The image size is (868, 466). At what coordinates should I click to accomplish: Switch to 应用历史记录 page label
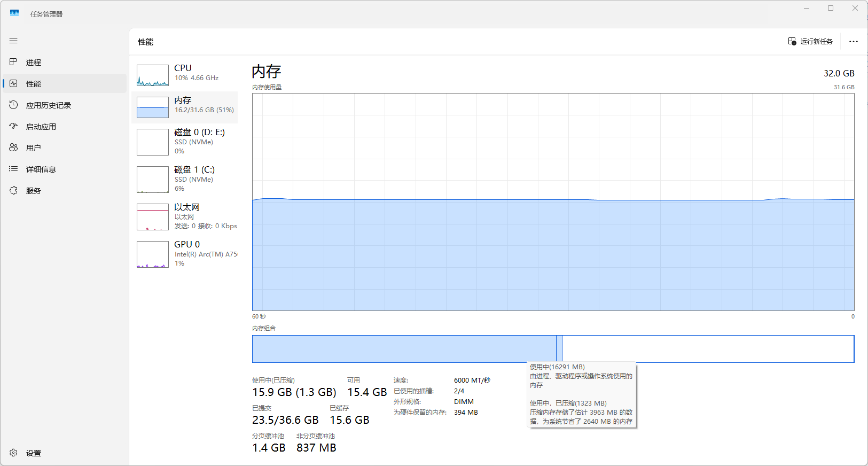pyautogui.click(x=49, y=105)
